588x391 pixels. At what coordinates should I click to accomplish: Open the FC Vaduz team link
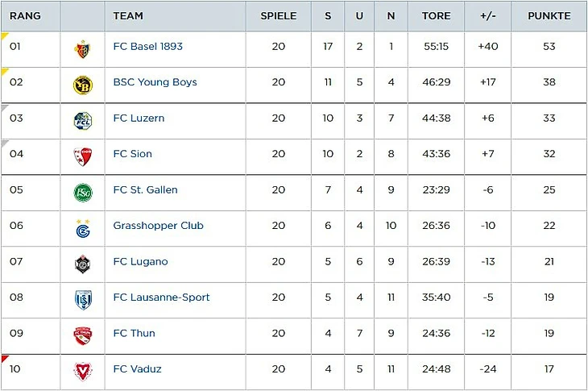137,369
